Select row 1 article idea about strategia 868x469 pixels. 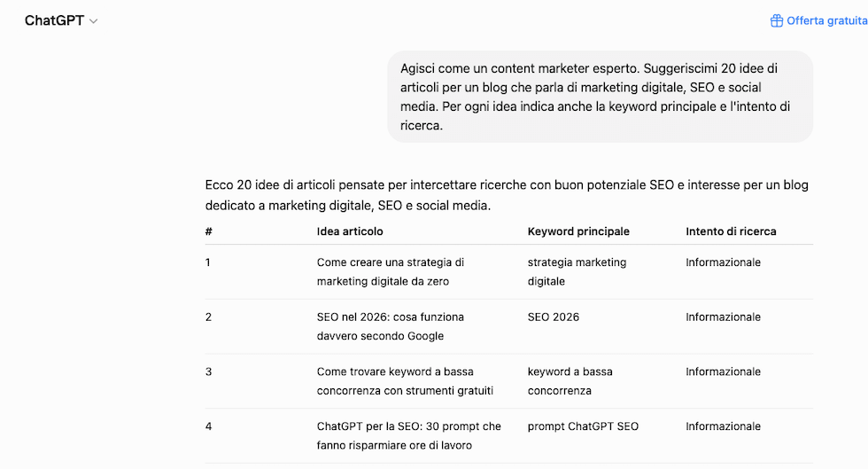tap(391, 271)
